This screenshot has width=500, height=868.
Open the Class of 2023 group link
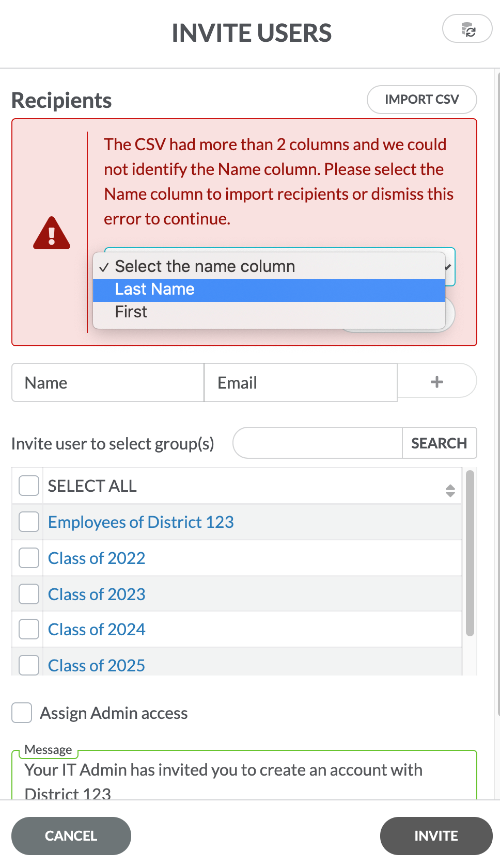pyautogui.click(x=97, y=594)
